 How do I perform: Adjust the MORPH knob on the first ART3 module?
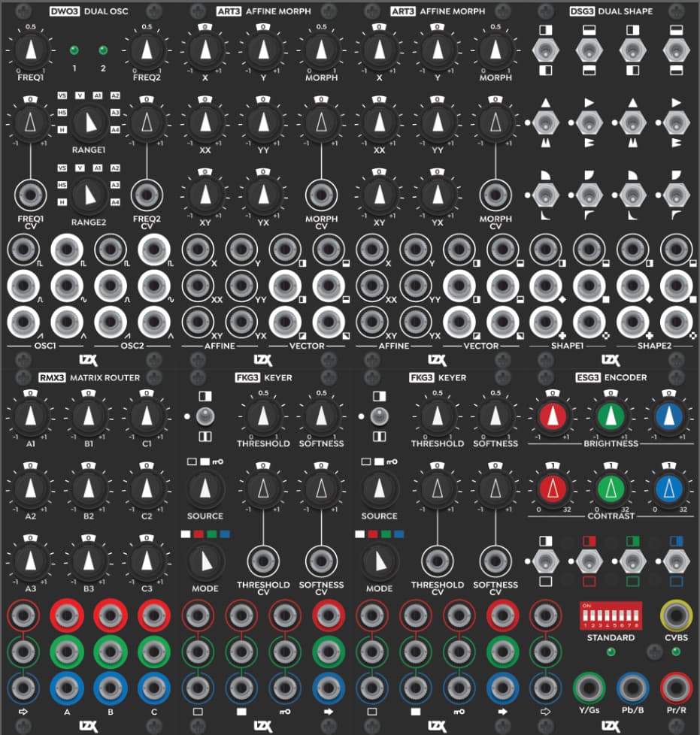(321, 50)
